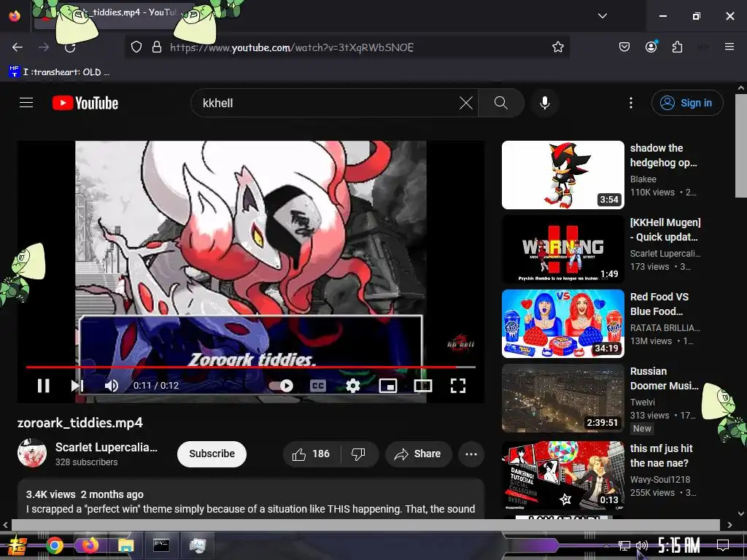Save page to Pocket
Image resolution: width=747 pixels, height=560 pixels.
point(624,47)
